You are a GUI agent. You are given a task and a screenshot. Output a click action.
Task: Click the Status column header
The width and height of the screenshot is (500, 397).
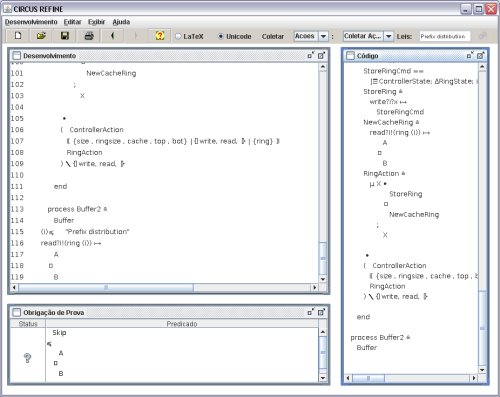(28, 324)
